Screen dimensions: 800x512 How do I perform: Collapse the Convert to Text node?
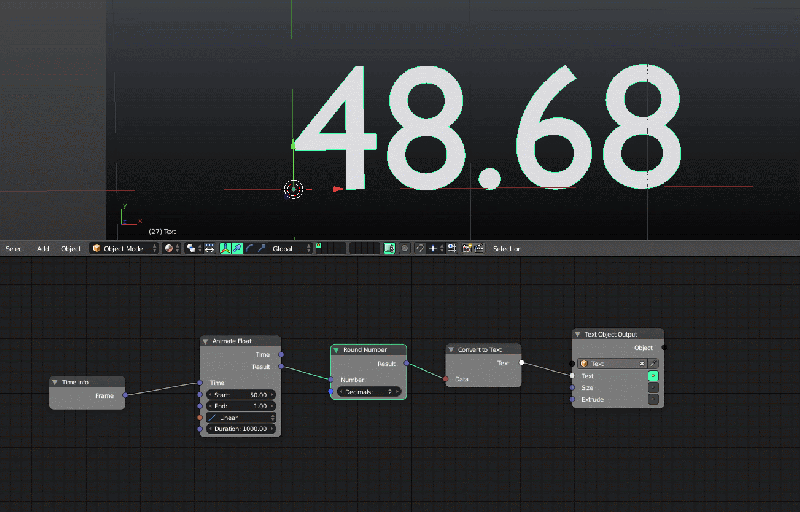pyautogui.click(x=451, y=349)
